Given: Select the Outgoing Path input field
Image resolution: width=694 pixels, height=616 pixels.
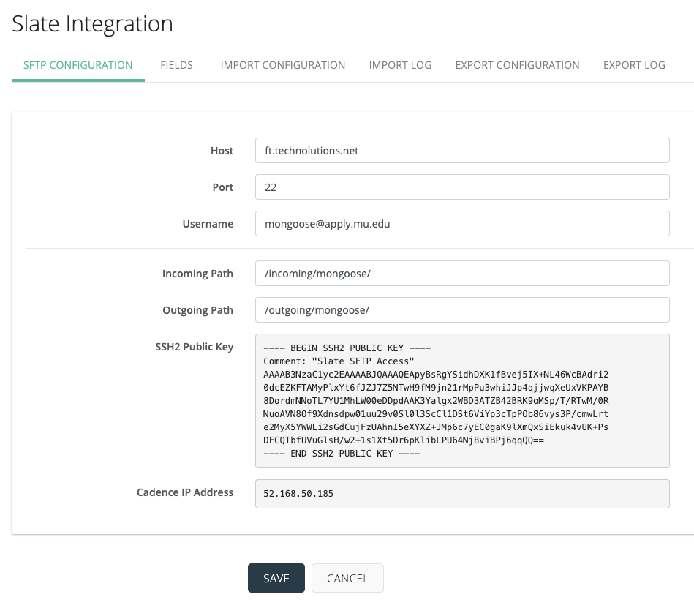Looking at the screenshot, I should pos(462,310).
